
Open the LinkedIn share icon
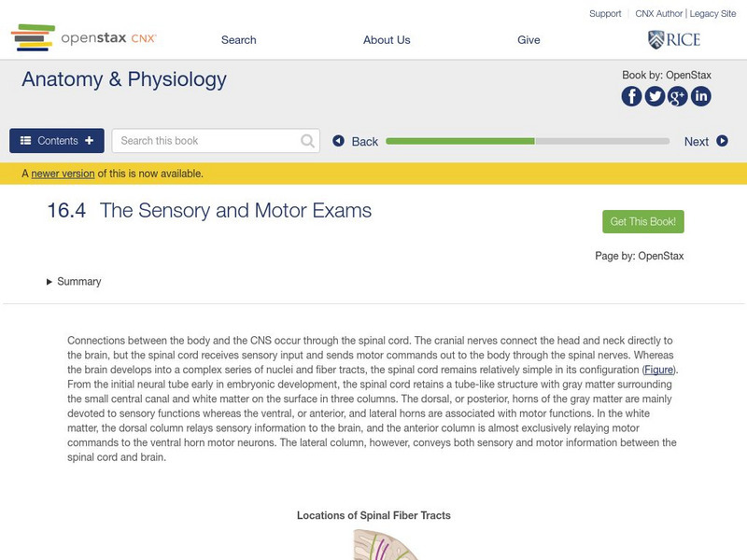coord(700,96)
